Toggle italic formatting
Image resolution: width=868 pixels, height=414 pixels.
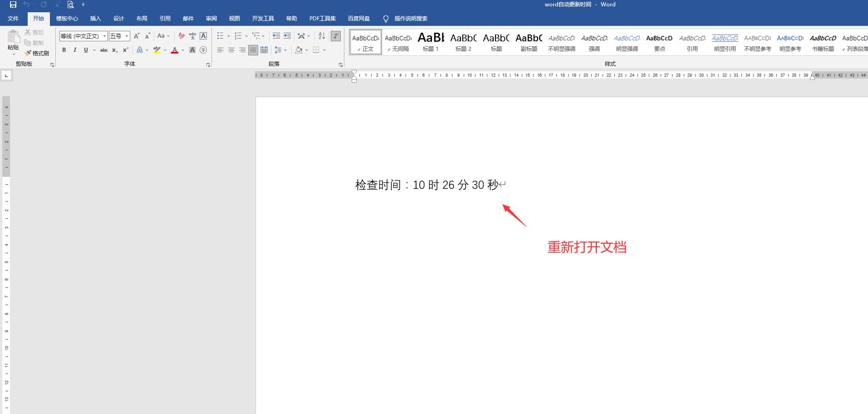75,50
